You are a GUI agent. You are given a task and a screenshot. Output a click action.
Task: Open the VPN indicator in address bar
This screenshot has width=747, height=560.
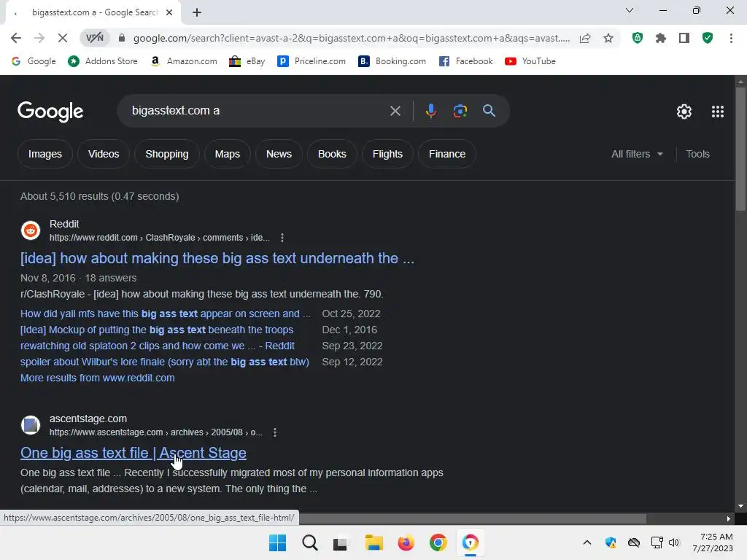click(x=95, y=38)
